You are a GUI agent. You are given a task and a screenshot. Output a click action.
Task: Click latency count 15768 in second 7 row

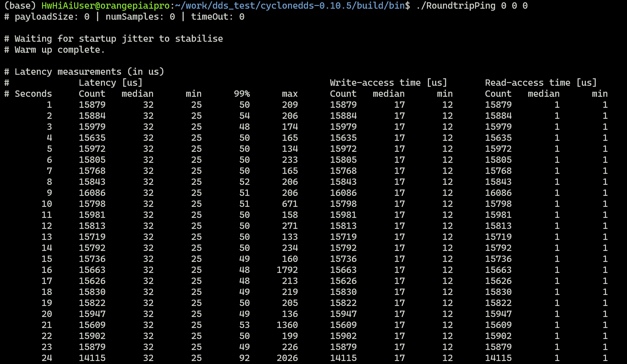pyautogui.click(x=92, y=171)
